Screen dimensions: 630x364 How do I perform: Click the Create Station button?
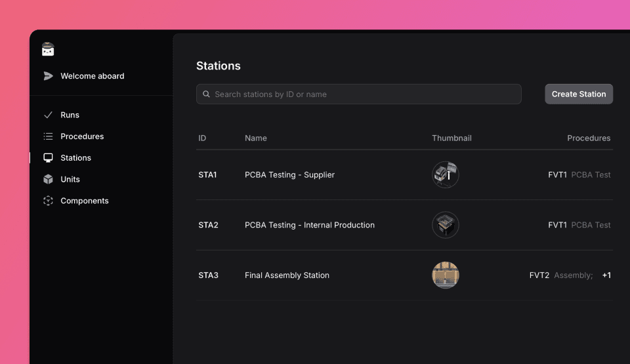pos(579,94)
